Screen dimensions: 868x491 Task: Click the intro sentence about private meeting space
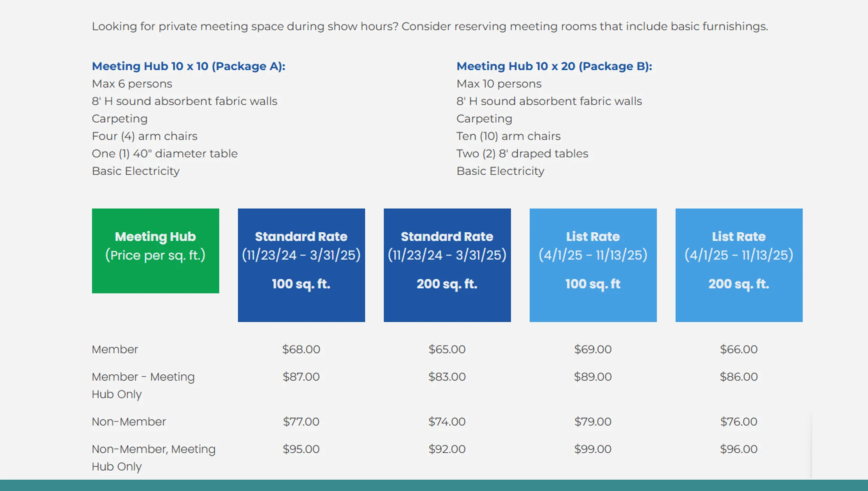(x=430, y=26)
